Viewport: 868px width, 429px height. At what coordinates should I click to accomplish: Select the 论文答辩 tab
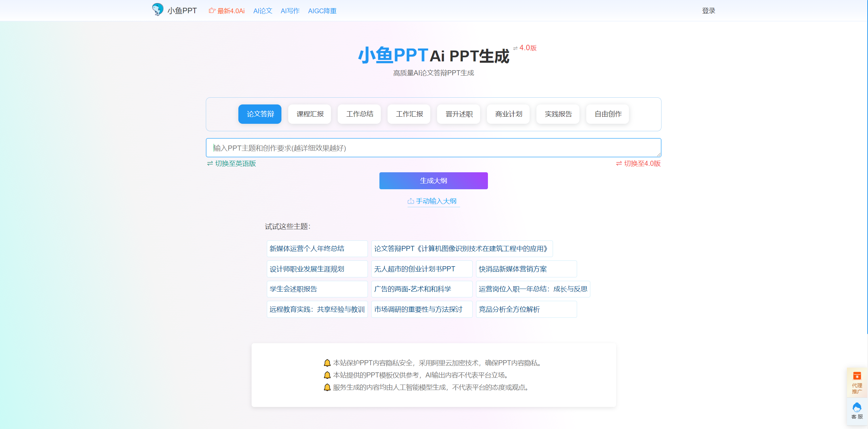(260, 114)
